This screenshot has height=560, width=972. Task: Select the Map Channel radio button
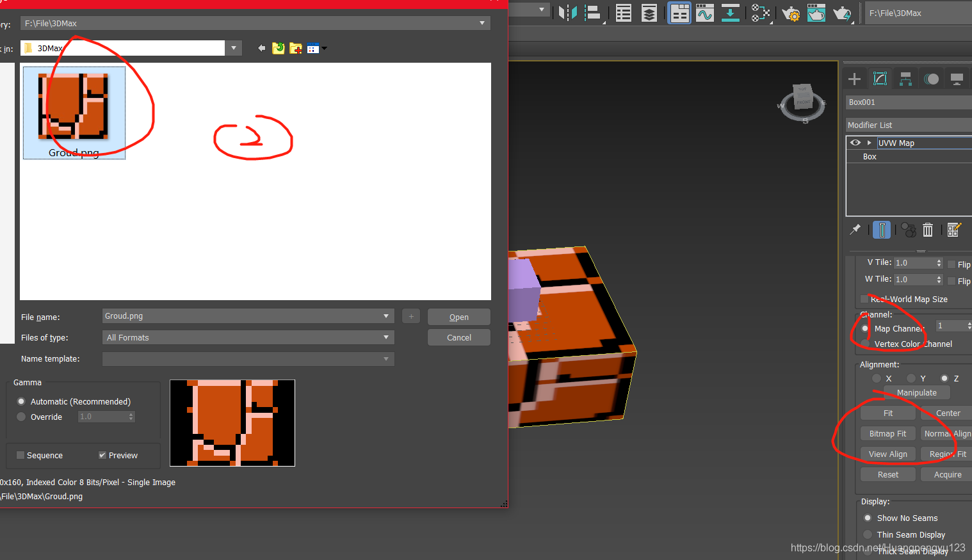[865, 328]
